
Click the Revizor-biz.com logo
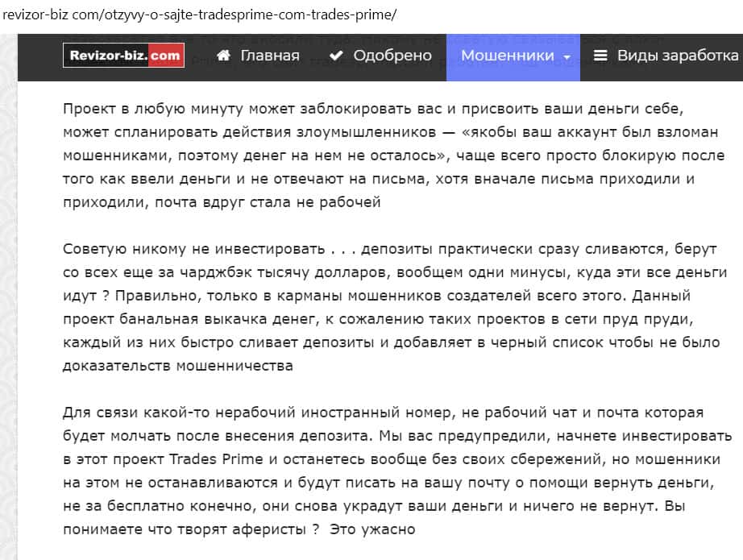pos(123,56)
